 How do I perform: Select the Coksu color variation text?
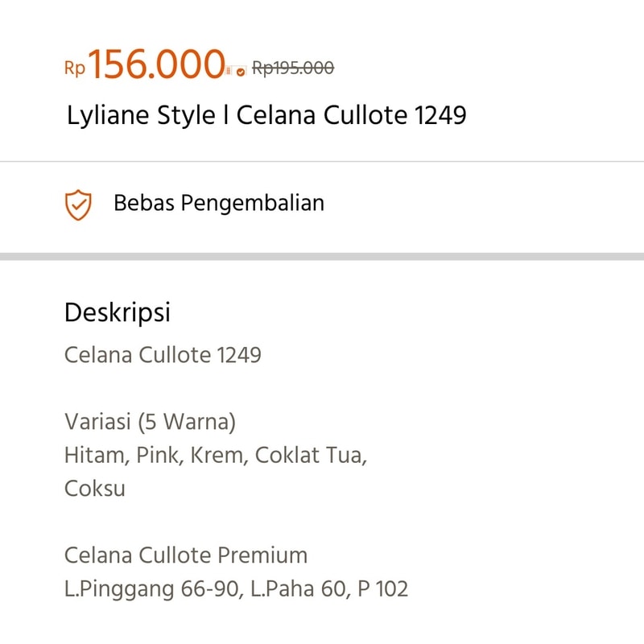(95, 489)
